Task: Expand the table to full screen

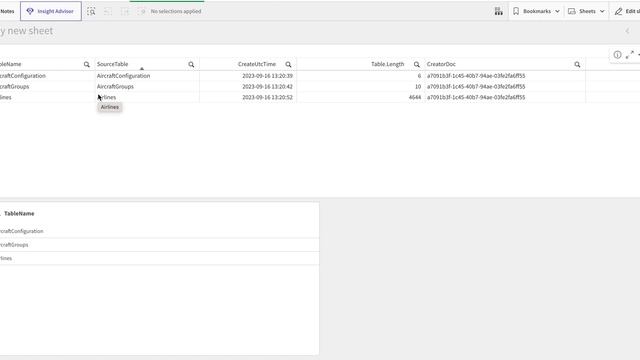Action: click(630, 55)
